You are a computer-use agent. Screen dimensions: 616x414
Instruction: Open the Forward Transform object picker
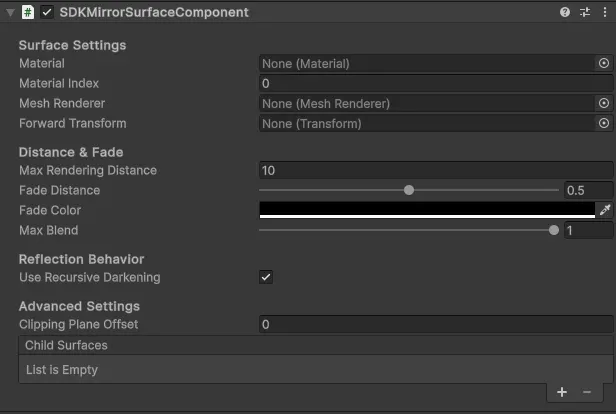pos(604,123)
